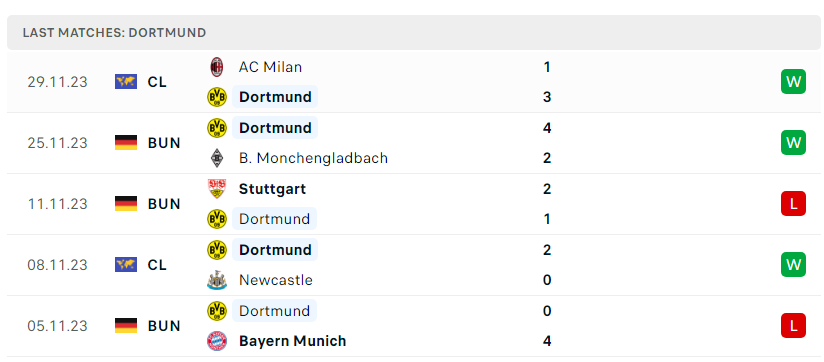Click the BUN league label for 11.11.23

click(x=164, y=204)
